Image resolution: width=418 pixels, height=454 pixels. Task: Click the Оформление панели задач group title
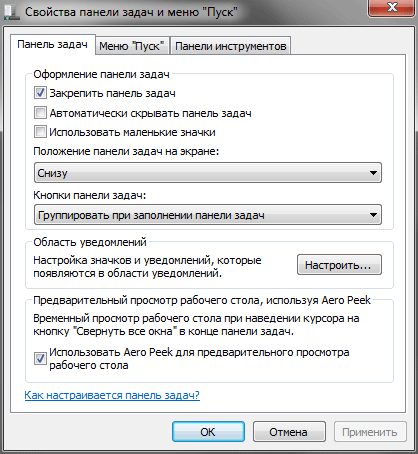coord(101,74)
